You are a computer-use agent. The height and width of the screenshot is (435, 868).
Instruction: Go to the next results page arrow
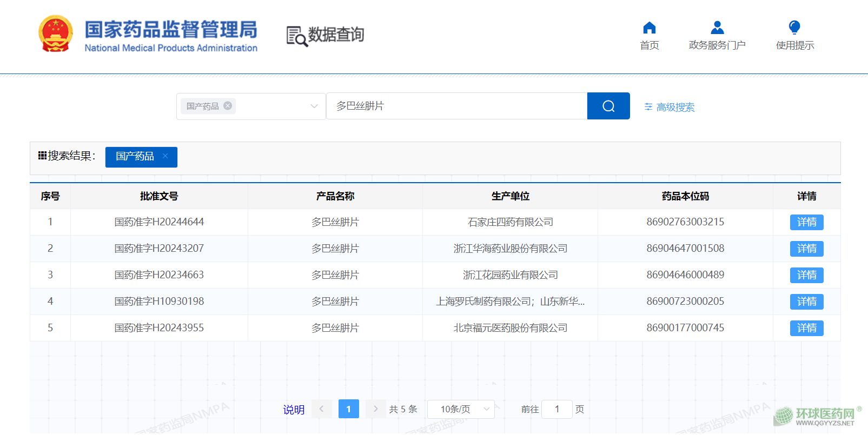(375, 409)
